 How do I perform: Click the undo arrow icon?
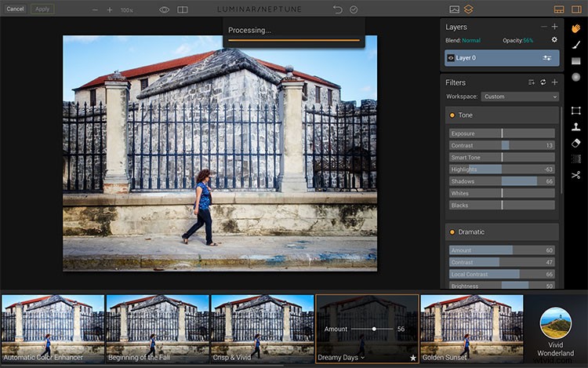tap(337, 9)
